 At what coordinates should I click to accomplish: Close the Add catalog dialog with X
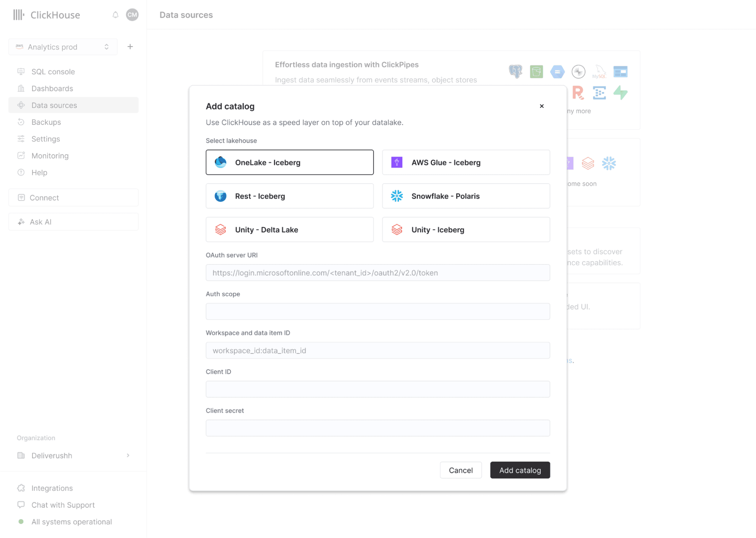[x=542, y=106]
